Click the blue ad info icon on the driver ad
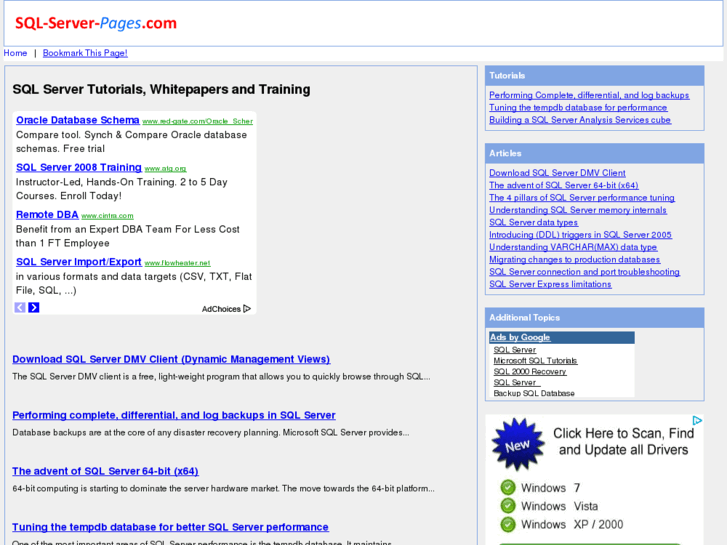 pyautogui.click(x=697, y=420)
